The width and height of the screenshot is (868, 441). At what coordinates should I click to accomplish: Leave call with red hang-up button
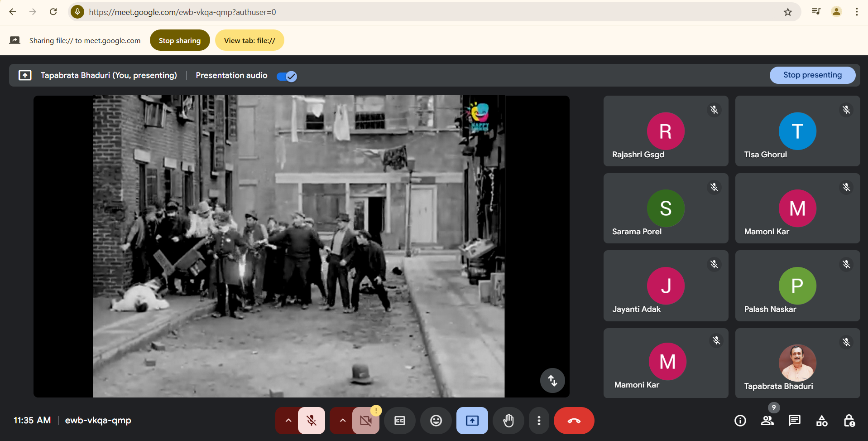(x=574, y=421)
